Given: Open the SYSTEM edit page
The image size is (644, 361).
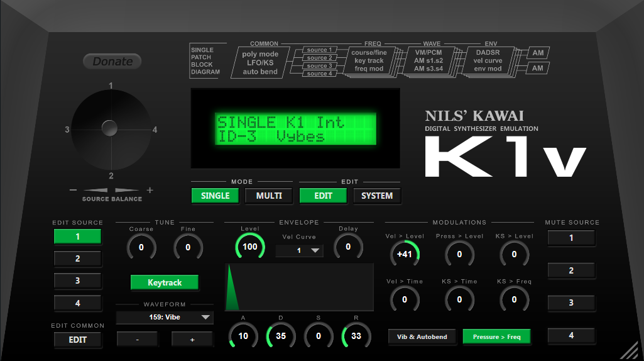Looking at the screenshot, I should [x=377, y=196].
